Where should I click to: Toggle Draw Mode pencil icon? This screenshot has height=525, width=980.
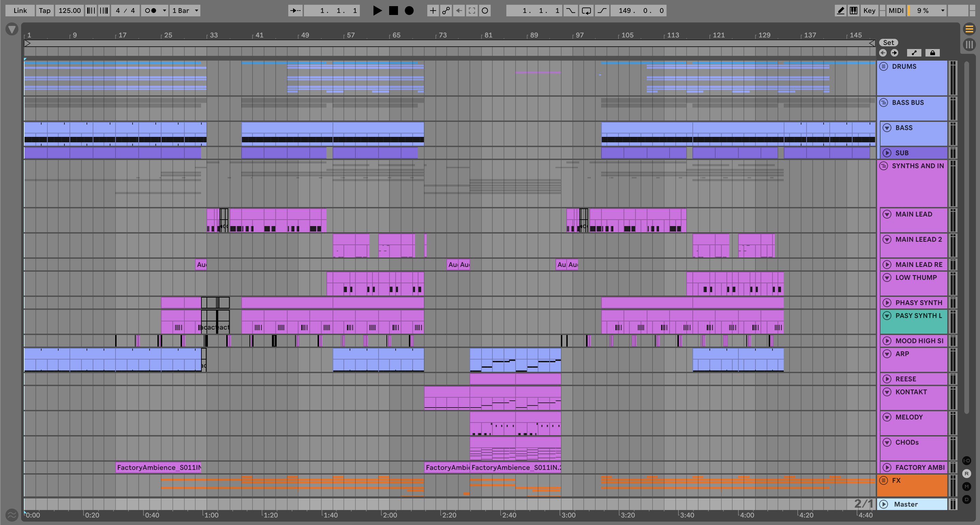coord(840,11)
